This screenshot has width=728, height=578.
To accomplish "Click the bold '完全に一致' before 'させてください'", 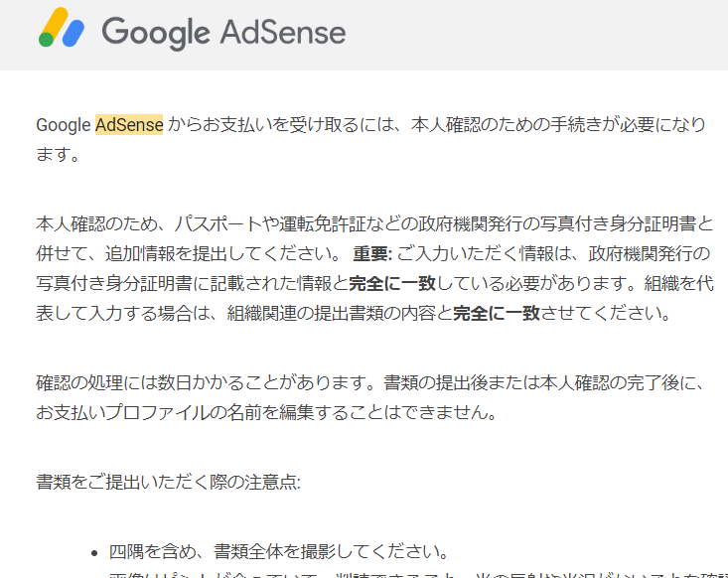I will pyautogui.click(x=497, y=313).
